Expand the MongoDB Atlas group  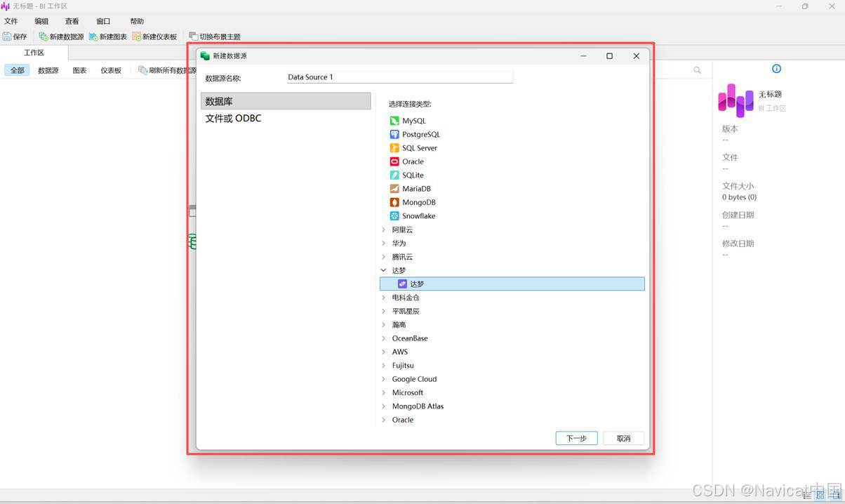(x=383, y=406)
